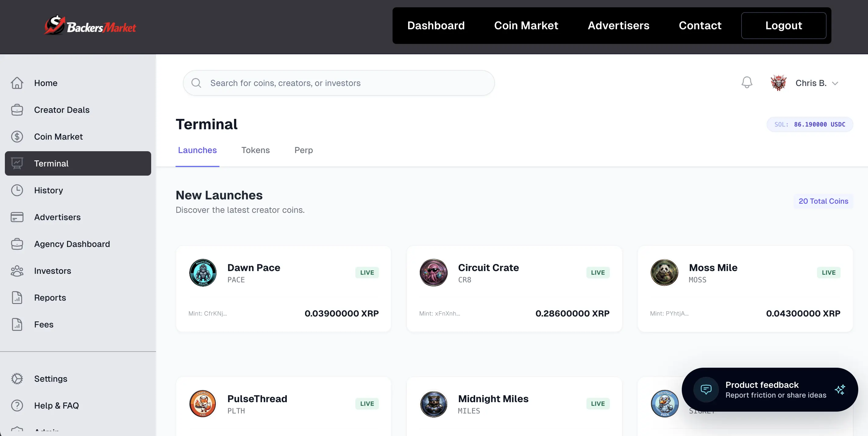Click the Investors people icon
The width and height of the screenshot is (868, 436).
coord(17,271)
